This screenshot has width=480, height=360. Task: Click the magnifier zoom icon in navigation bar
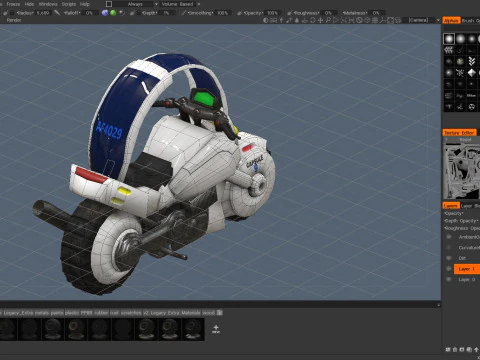point(328,20)
